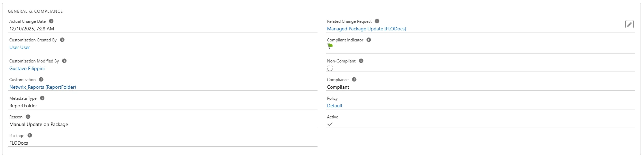This screenshot has height=156, width=644.
Task: Click info icon next to Customization Created By
Action: point(62,40)
